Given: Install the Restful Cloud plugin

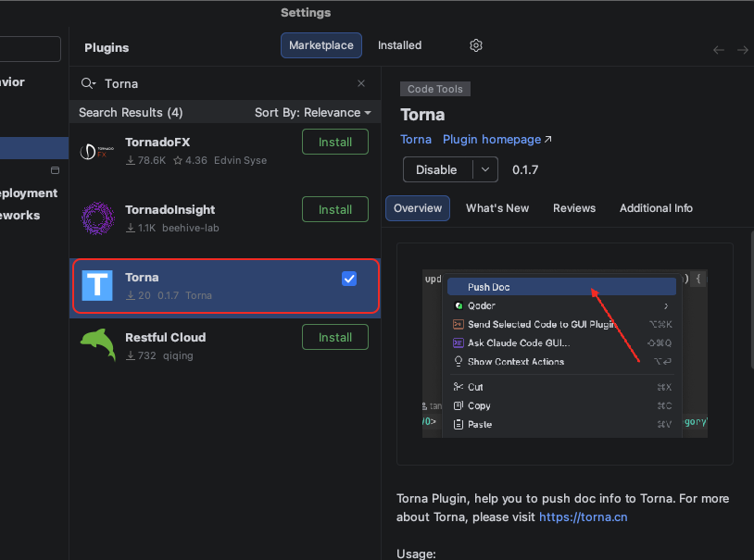Looking at the screenshot, I should tap(334, 338).
